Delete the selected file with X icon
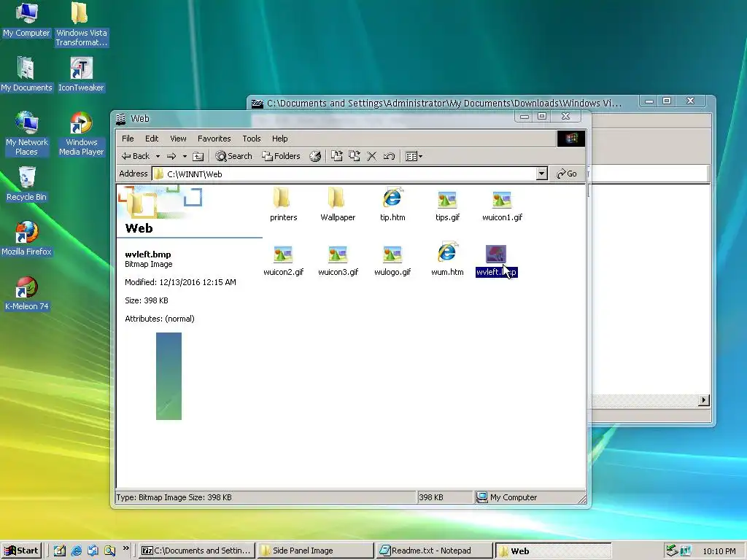Viewport: 747px width, 560px height. coord(371,156)
